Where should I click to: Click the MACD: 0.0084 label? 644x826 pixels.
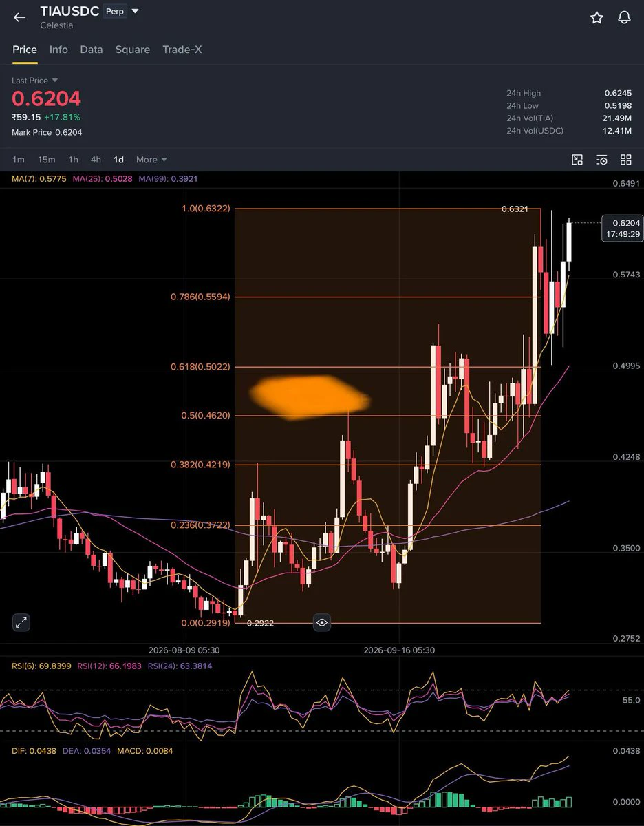click(x=145, y=750)
